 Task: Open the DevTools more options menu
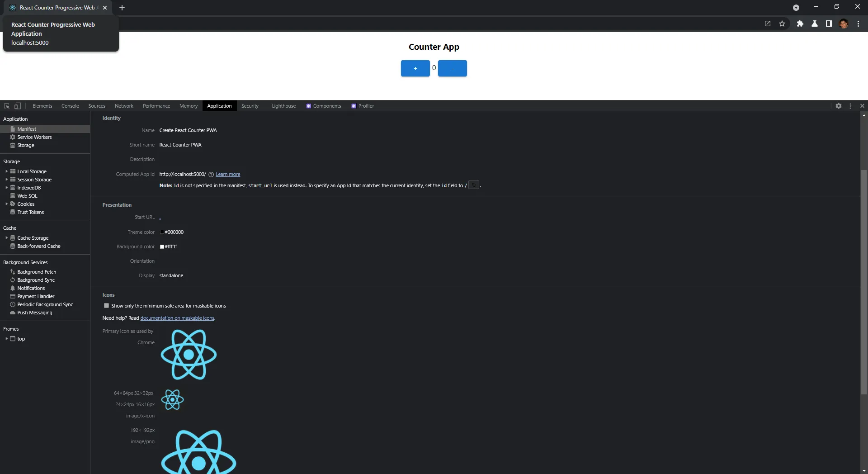[x=850, y=106]
